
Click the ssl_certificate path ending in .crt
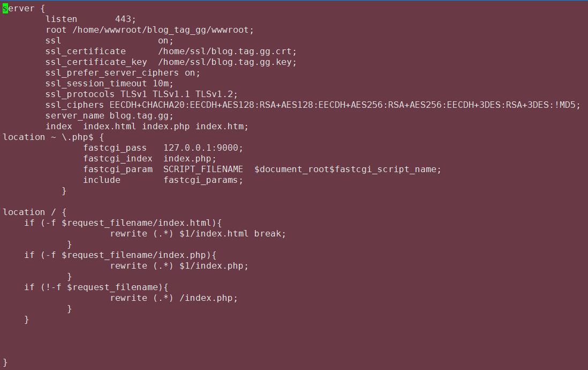pos(227,51)
